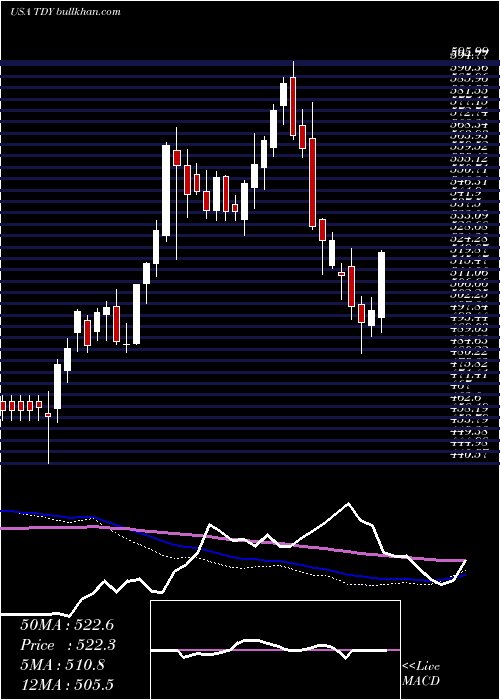
Task: Click the MACD inset chart
Action: pyautogui.click(x=275, y=650)
